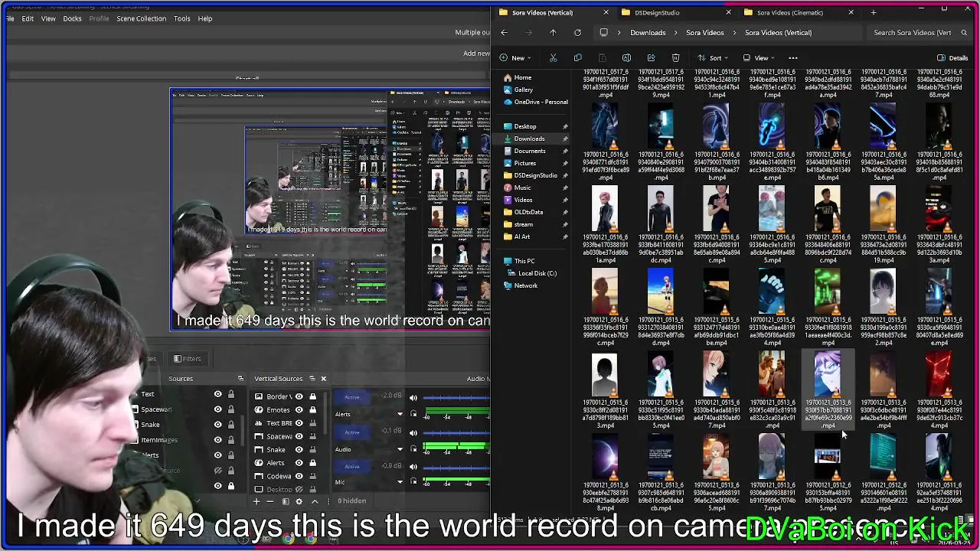Move source up in Vertical Sources toolbar
This screenshot has width=980, height=551.
pyautogui.click(x=314, y=501)
